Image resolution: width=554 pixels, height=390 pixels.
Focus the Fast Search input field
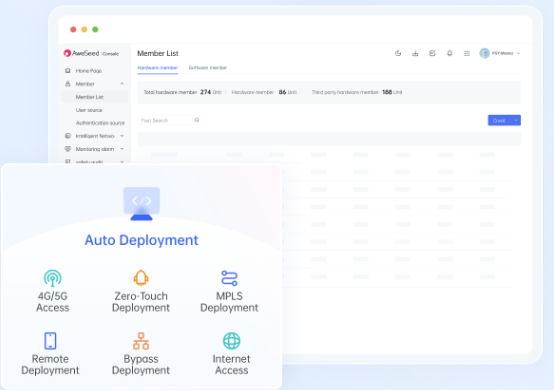click(170, 120)
